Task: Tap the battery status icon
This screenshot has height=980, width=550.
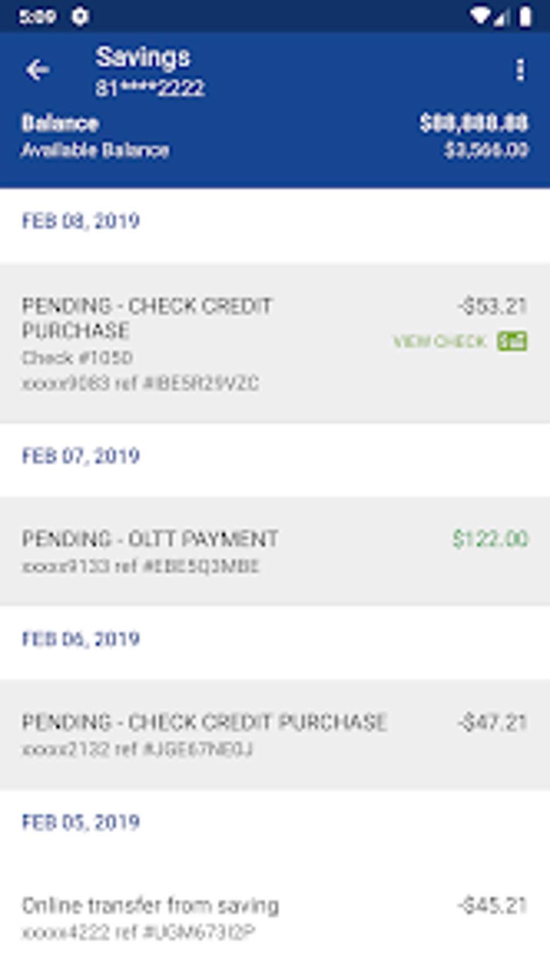Action: pos(525,17)
